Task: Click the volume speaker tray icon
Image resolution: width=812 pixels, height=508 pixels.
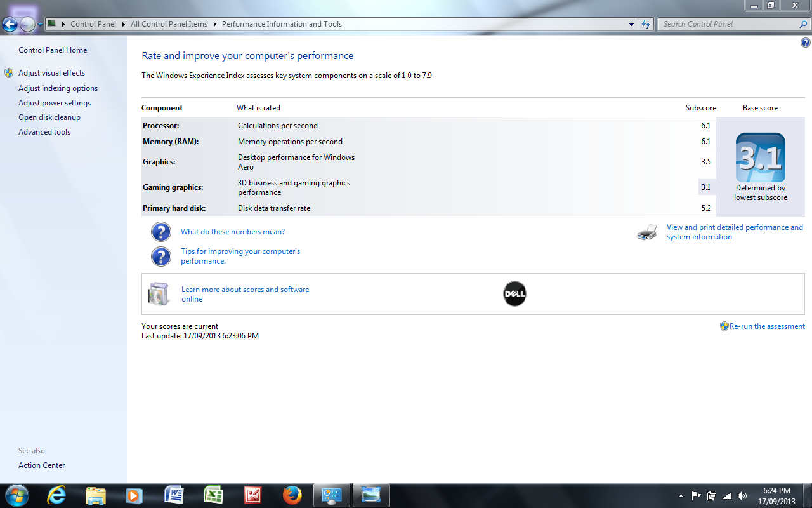Action: pyautogui.click(x=742, y=496)
